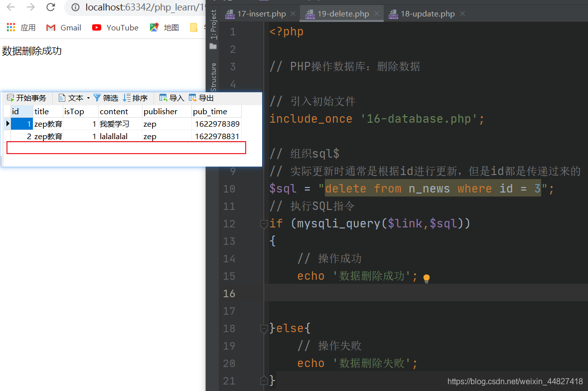Click the browser back arrow
The image size is (588, 391).
(11, 7)
